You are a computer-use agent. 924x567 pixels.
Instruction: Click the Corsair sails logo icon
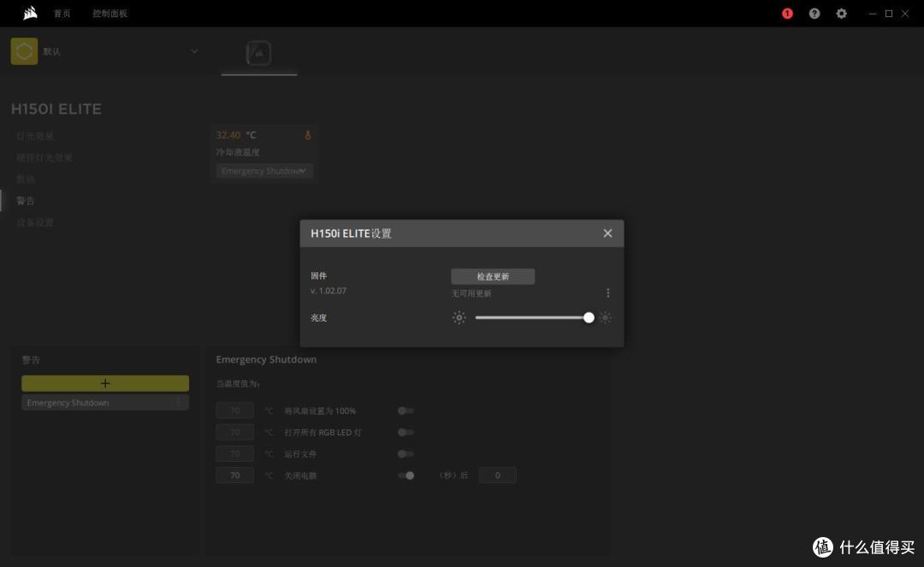pos(30,13)
